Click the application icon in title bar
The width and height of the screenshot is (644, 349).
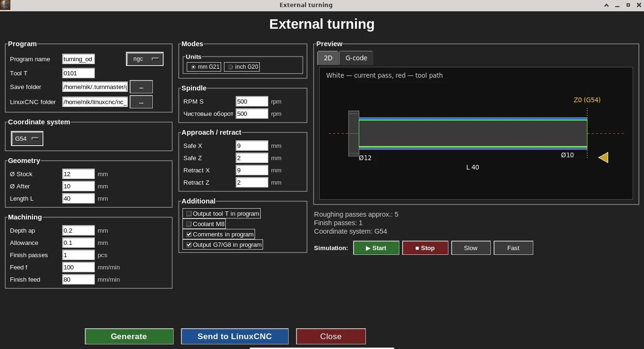[x=5, y=5]
